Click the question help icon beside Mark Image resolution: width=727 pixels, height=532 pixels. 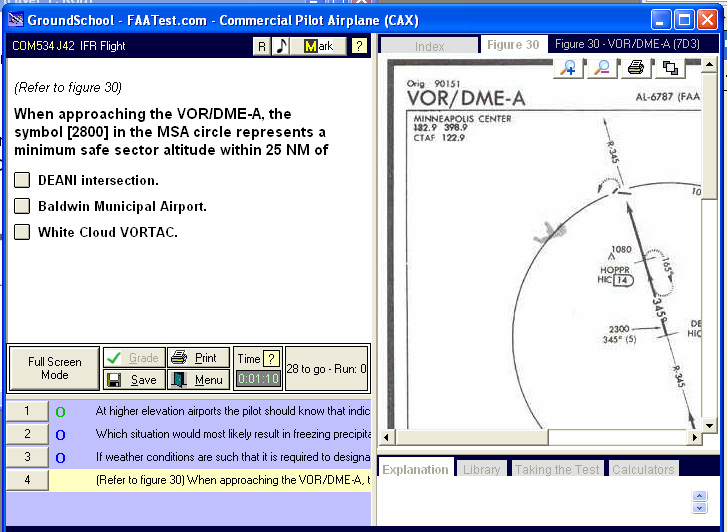point(359,46)
